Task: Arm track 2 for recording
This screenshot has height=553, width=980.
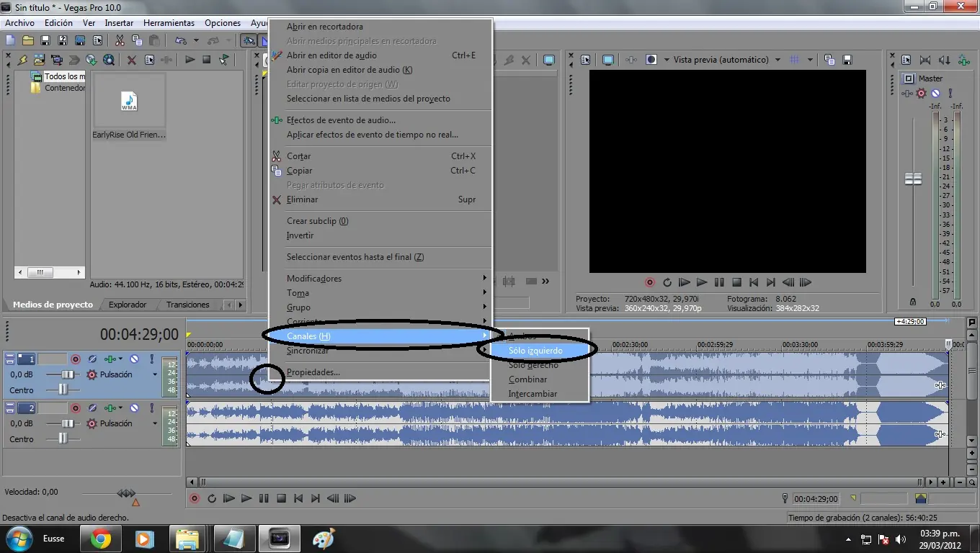Action: tap(75, 408)
